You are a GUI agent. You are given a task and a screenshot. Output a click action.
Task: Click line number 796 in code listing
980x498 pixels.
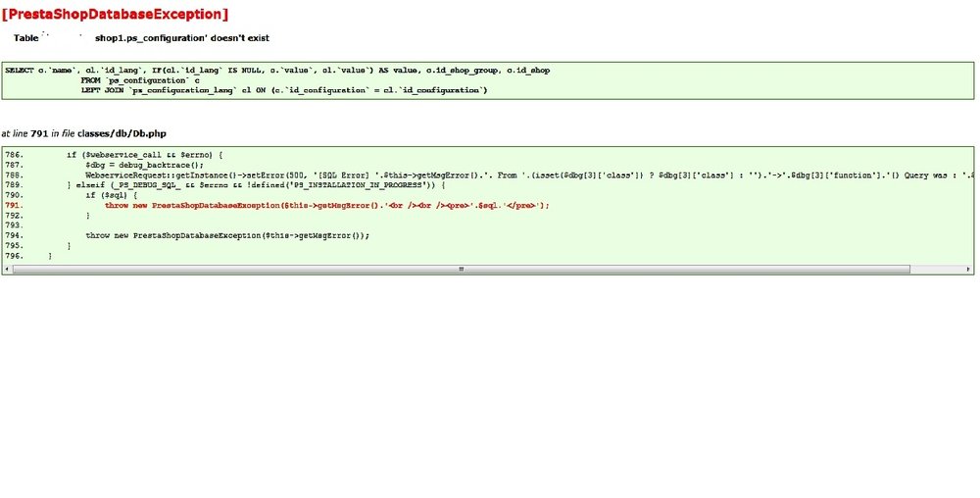point(15,256)
